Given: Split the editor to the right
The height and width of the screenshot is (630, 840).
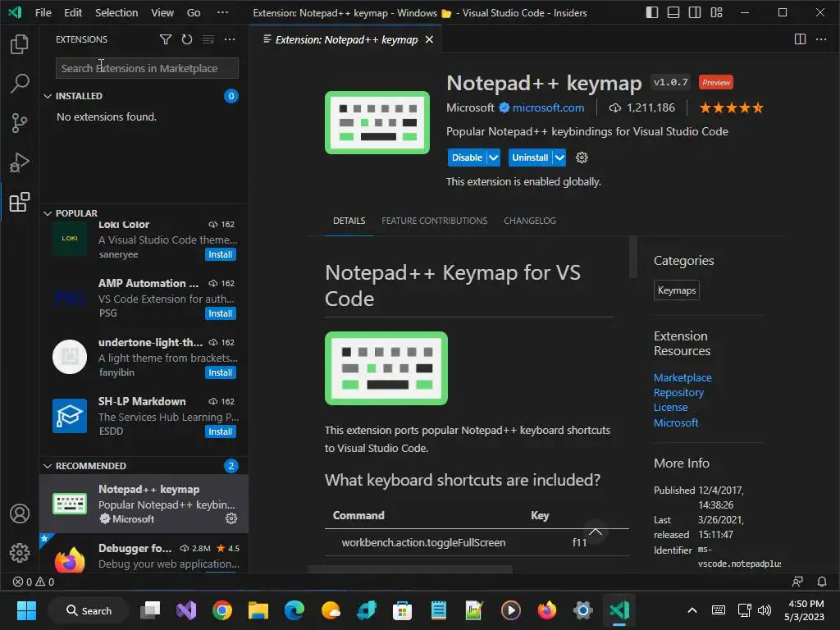Looking at the screenshot, I should (800, 39).
